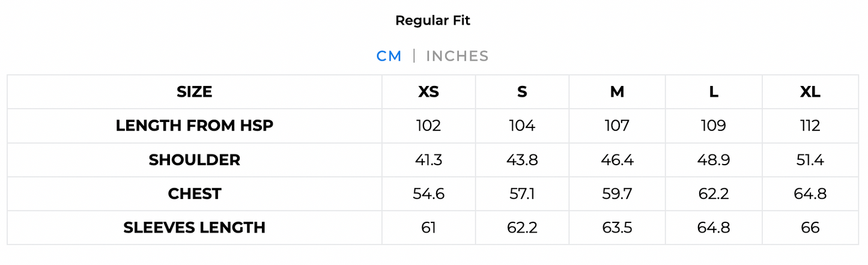Click the Regular Fit heading

(432, 20)
